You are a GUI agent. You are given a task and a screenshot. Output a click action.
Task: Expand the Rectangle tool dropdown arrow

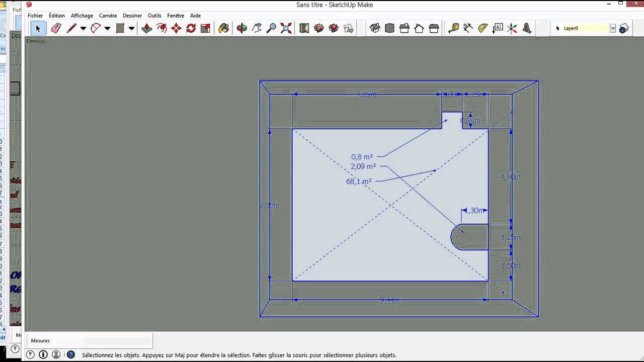tap(131, 29)
